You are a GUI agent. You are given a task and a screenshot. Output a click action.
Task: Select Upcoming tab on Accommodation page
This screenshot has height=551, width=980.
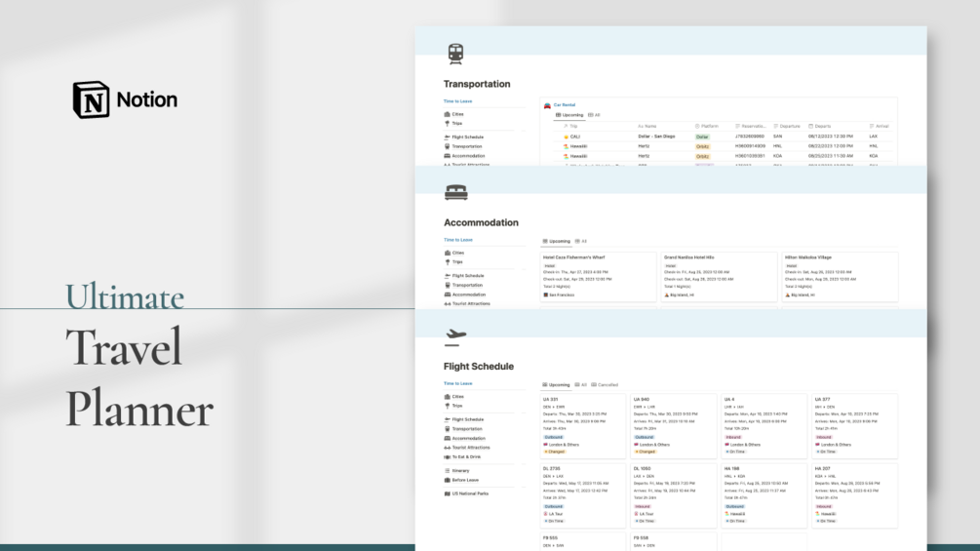click(556, 241)
